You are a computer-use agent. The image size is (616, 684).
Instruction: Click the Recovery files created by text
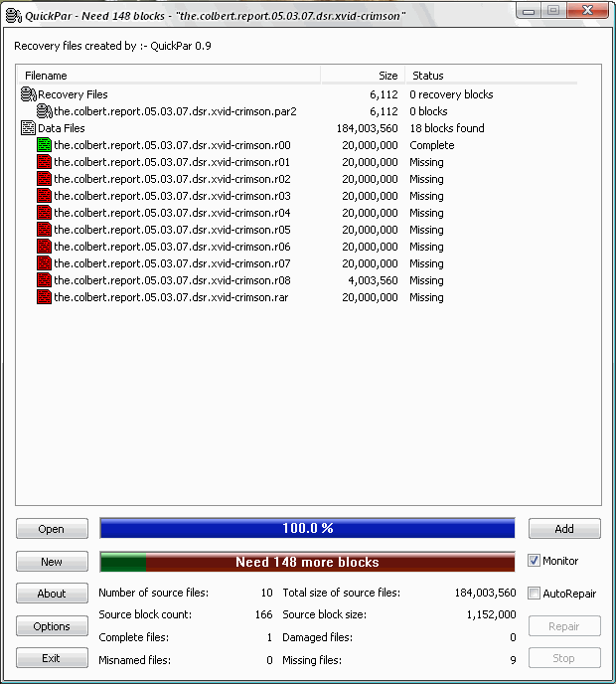pyautogui.click(x=112, y=46)
